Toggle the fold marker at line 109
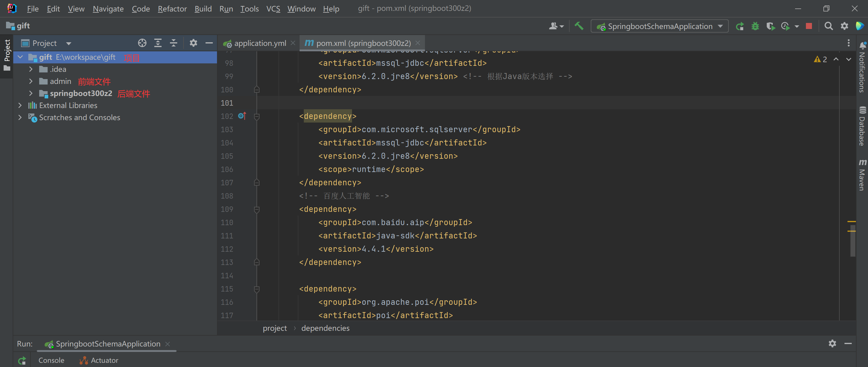The image size is (868, 367). (256, 209)
